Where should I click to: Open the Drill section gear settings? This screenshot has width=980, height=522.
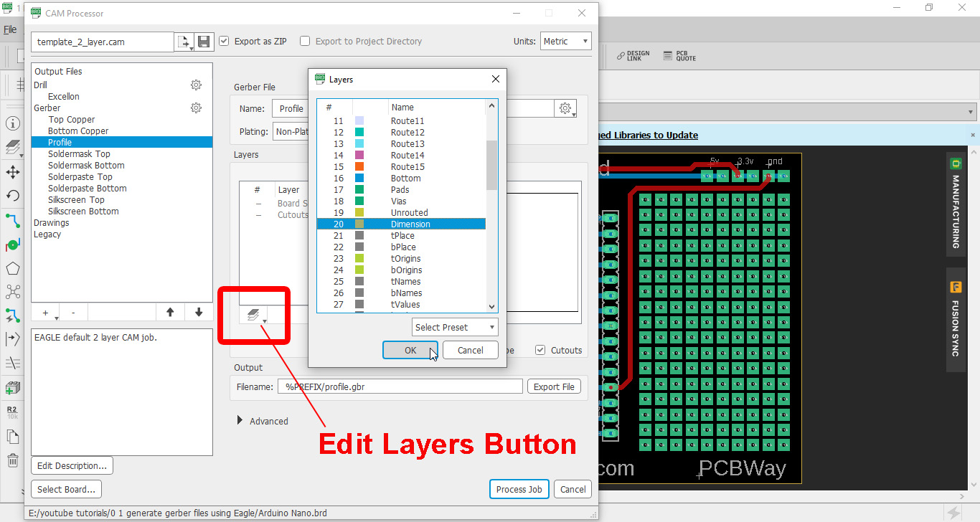click(x=196, y=85)
